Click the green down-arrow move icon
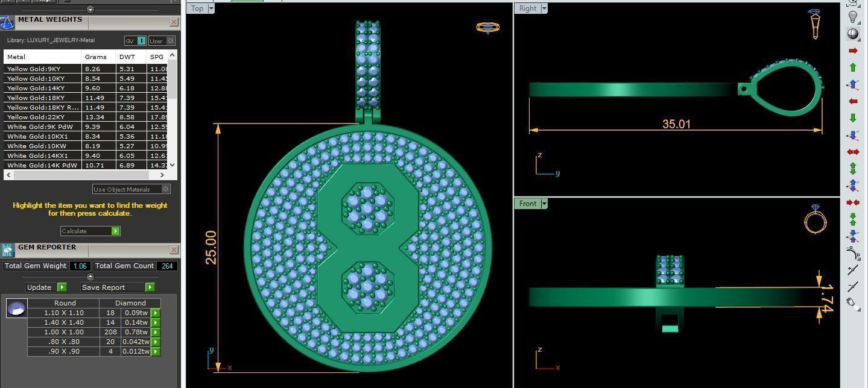Screen dimensions: 868x388 [x=853, y=118]
